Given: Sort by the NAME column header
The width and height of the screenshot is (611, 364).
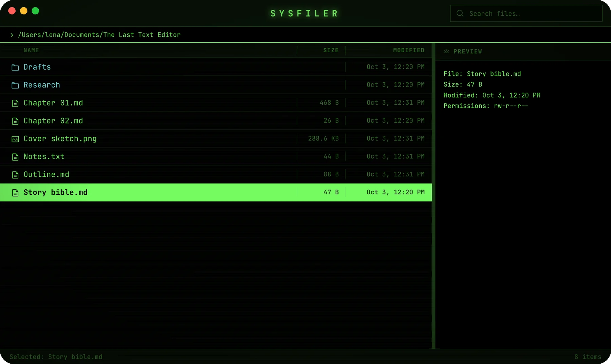Looking at the screenshot, I should [x=31, y=50].
